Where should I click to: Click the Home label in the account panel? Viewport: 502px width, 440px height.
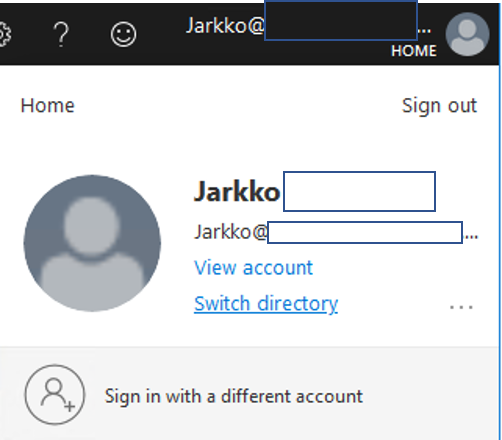click(x=47, y=106)
